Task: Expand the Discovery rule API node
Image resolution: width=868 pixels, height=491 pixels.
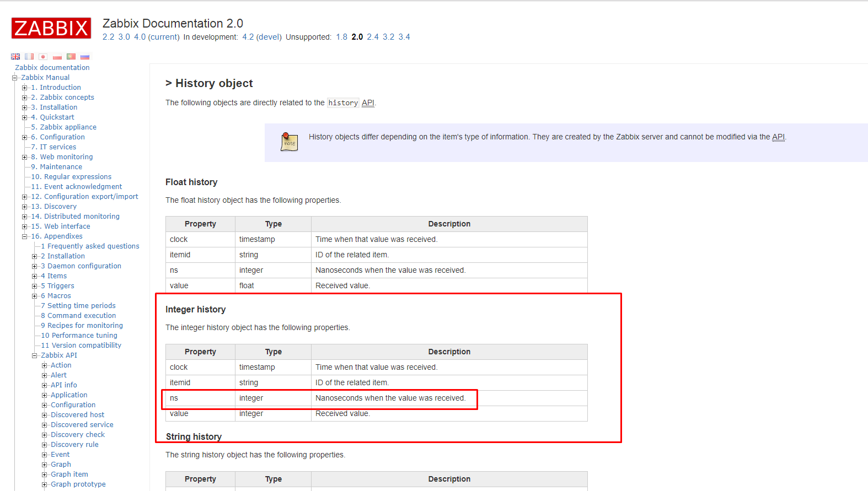Action: tap(44, 445)
